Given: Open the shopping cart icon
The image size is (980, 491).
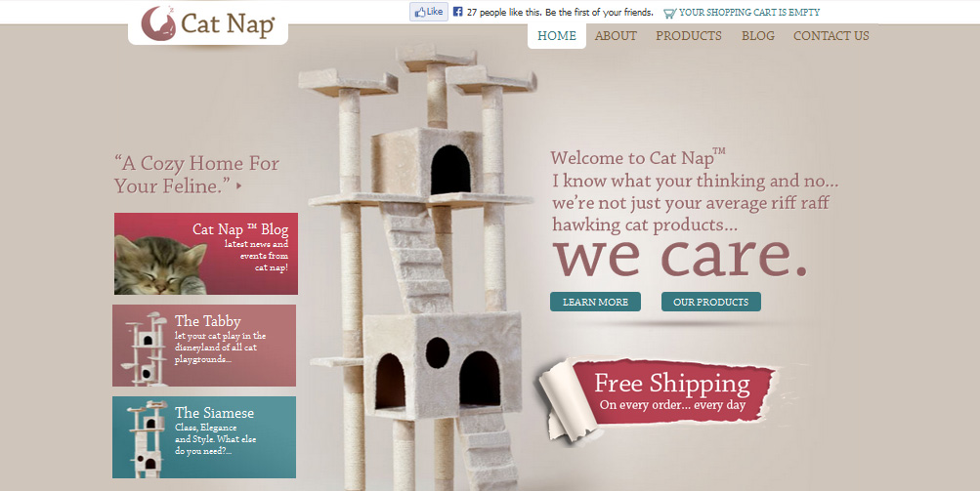Looking at the screenshot, I should (669, 13).
